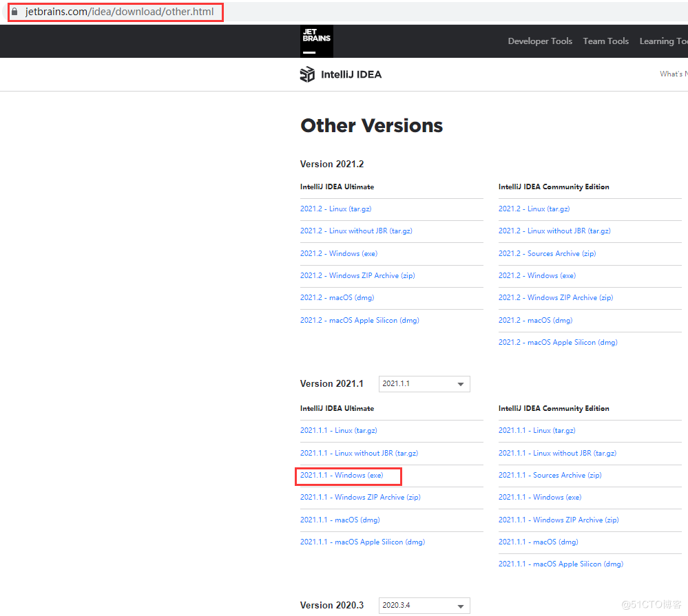Click the IntelliJ IDEA cube logo icon
688x616 pixels.
tap(307, 74)
